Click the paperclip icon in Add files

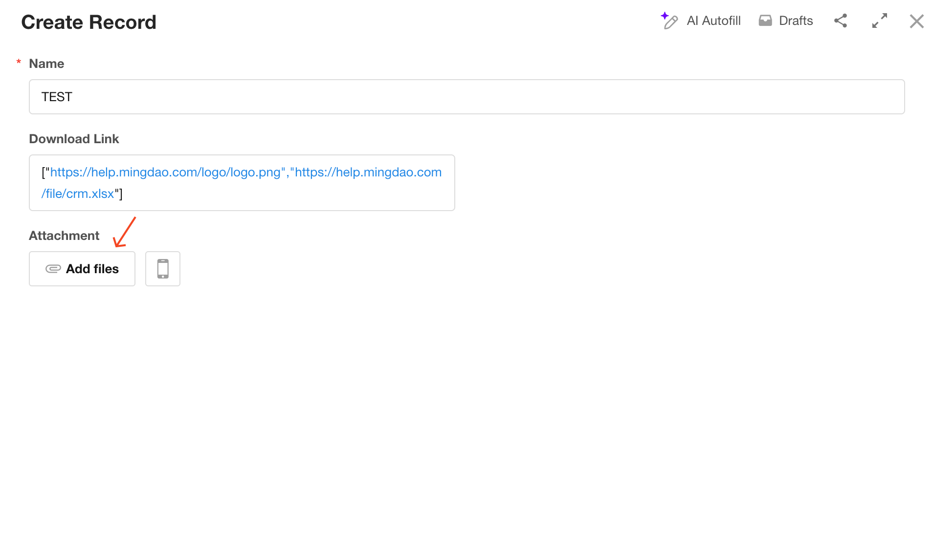coord(53,269)
